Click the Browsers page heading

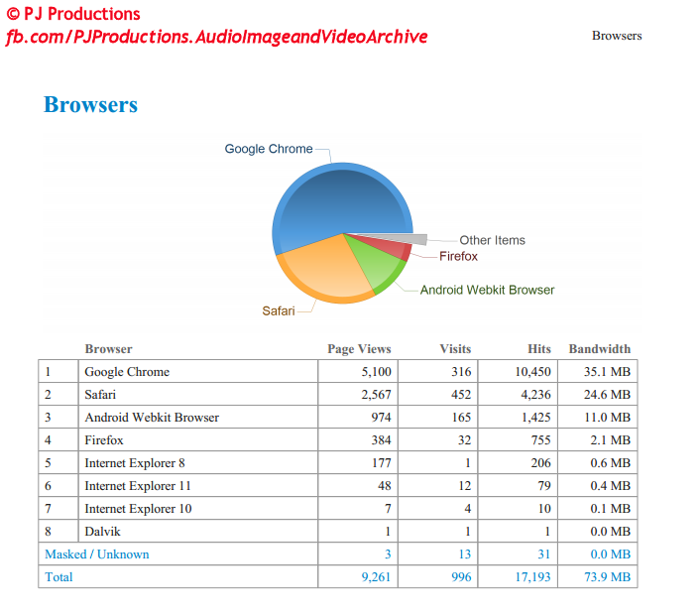(x=90, y=105)
